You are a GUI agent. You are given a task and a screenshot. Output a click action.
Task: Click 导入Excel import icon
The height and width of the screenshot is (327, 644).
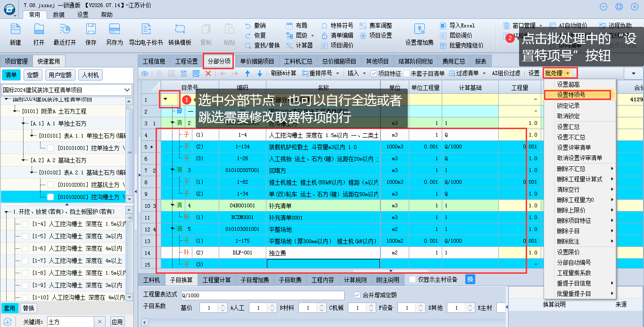point(443,25)
